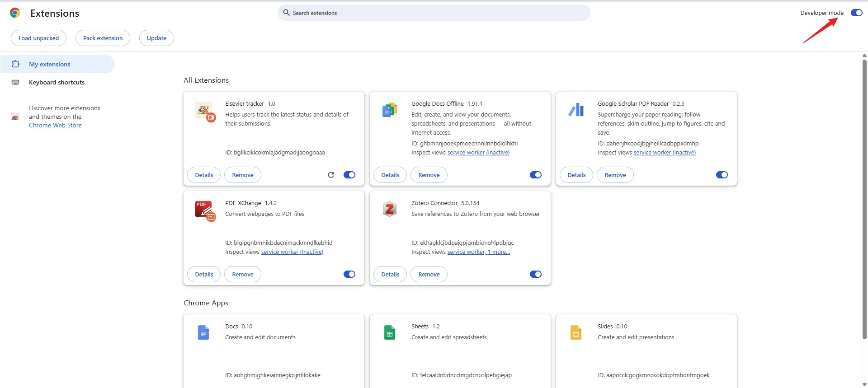Screen dimensions: 868x388
Task: Click the Google Scholar PDF Reader icon
Action: pyautogui.click(x=576, y=110)
